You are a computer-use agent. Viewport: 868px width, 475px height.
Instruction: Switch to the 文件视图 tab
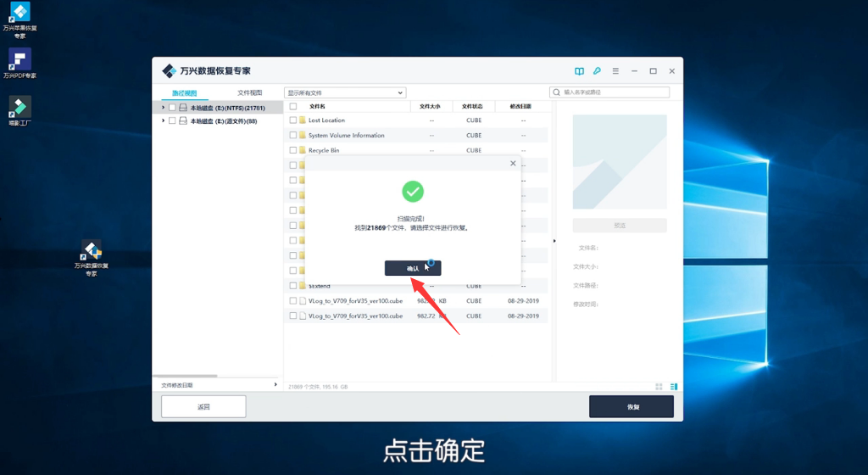coord(250,93)
